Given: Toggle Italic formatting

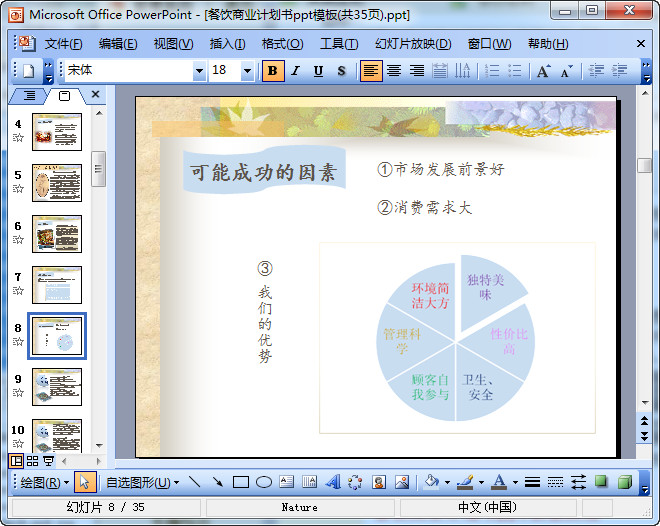Looking at the screenshot, I should (295, 70).
